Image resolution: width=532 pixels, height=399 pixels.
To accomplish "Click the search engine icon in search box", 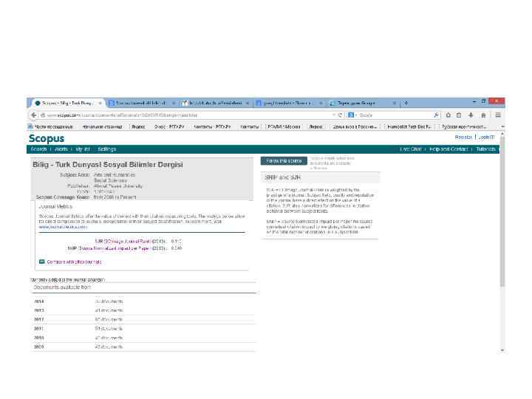I will click(351, 115).
